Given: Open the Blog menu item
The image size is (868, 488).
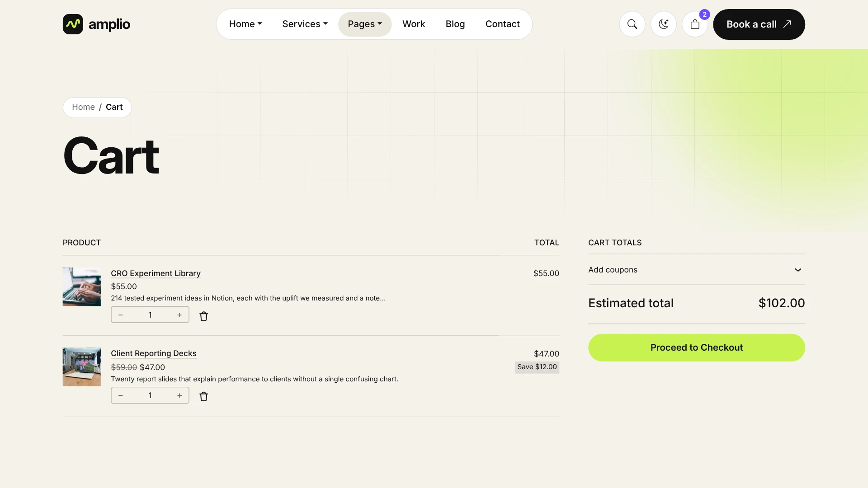Looking at the screenshot, I should click(455, 24).
